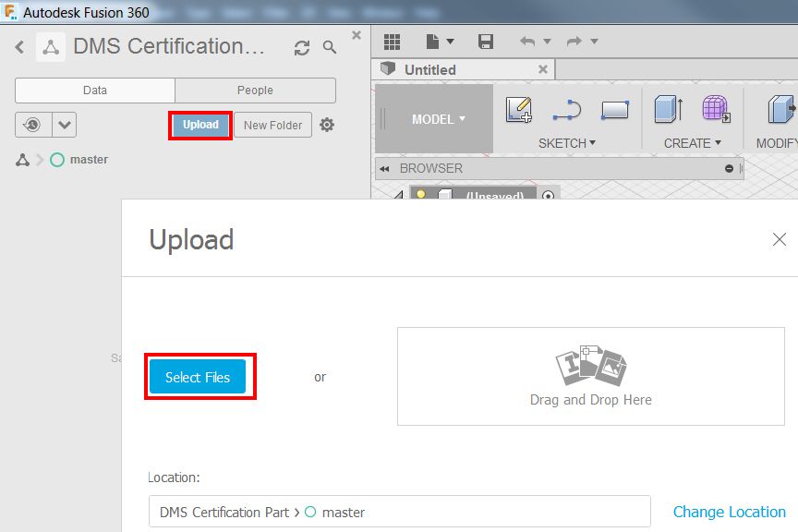
Task: Click the project hub icon beside DMS Certification
Action: pos(51,47)
